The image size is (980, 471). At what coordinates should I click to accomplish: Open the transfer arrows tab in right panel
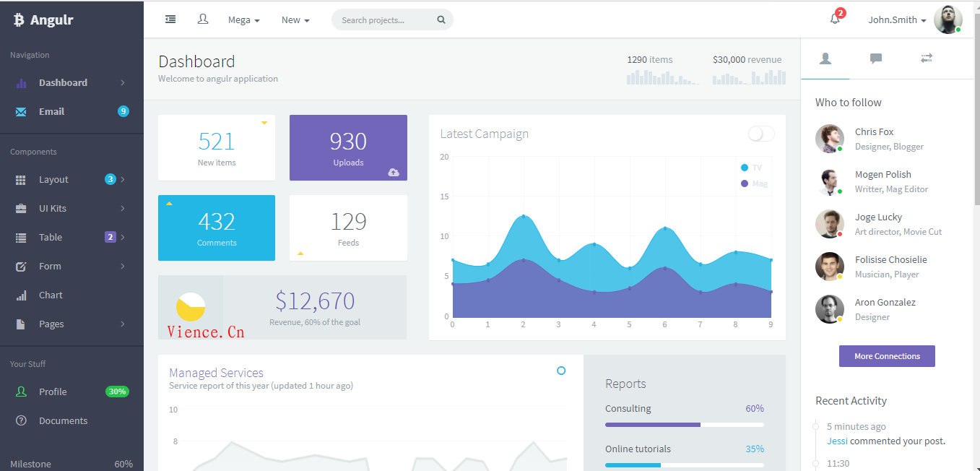pos(927,59)
